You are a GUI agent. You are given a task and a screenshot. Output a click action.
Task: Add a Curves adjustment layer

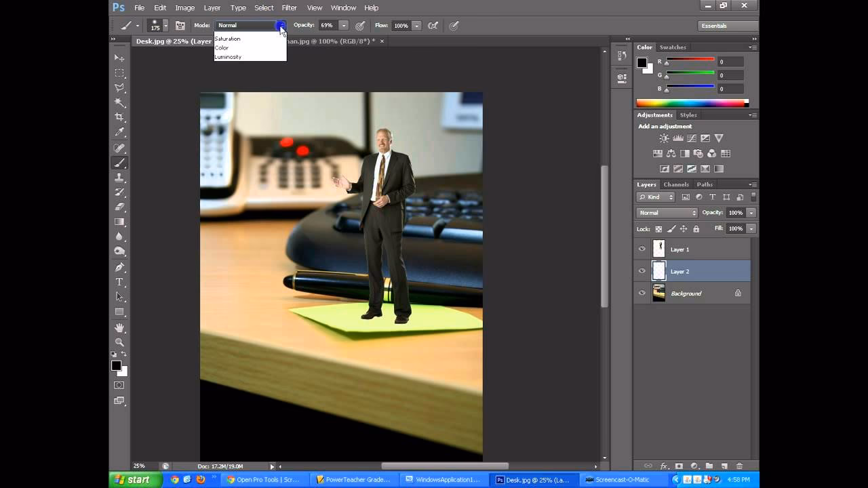[692, 138]
